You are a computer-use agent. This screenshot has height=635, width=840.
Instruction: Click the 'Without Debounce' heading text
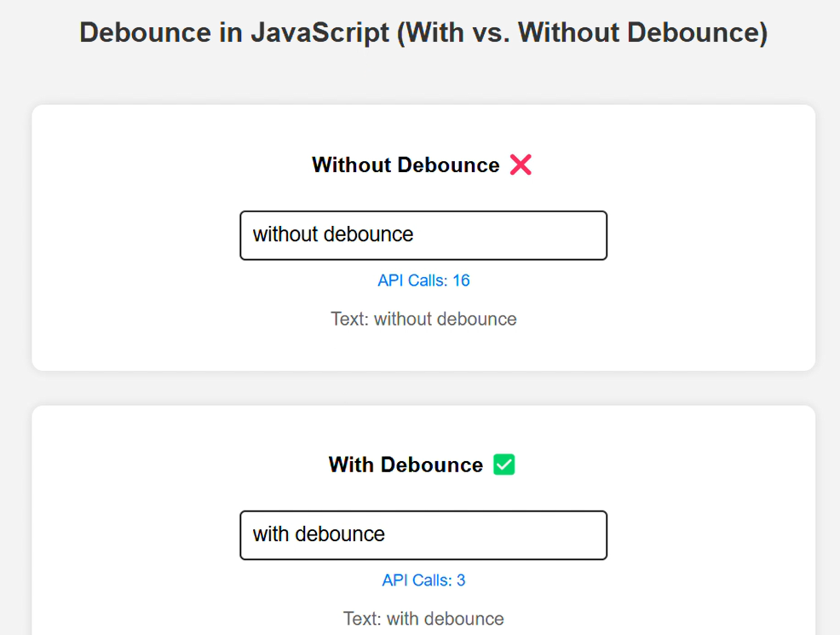point(406,165)
